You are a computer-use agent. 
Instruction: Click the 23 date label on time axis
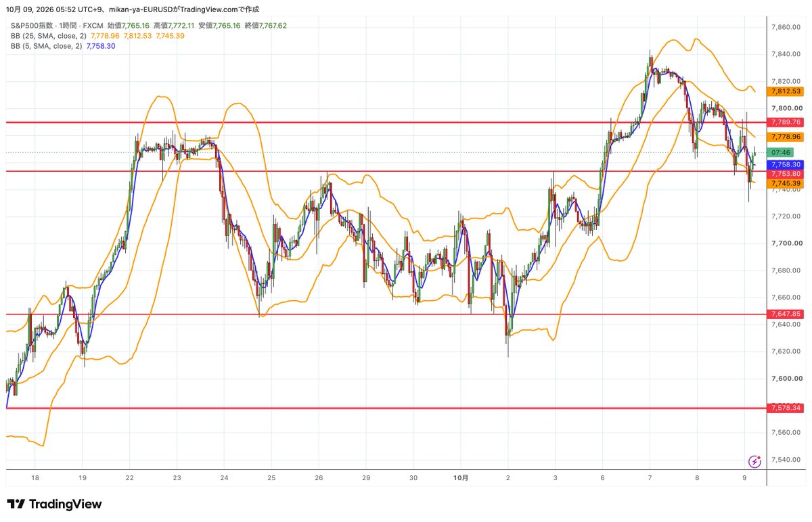click(x=177, y=477)
